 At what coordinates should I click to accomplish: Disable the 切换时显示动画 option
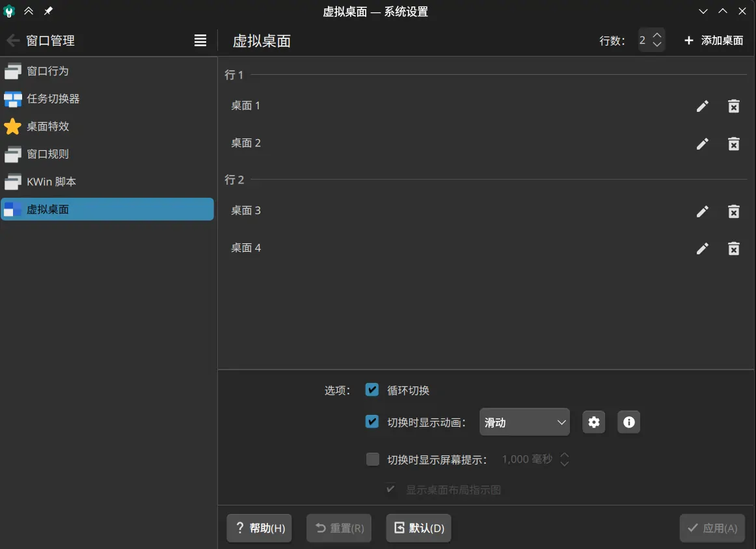coord(372,422)
